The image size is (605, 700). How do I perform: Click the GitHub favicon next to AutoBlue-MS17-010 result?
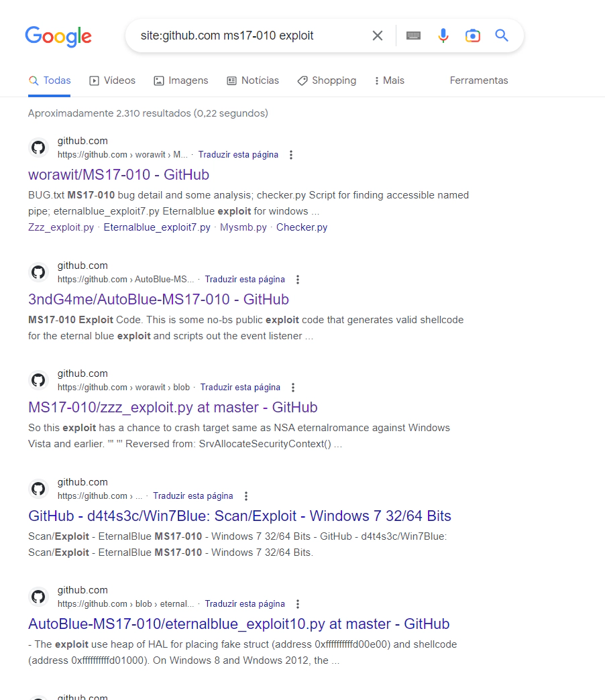click(x=38, y=272)
